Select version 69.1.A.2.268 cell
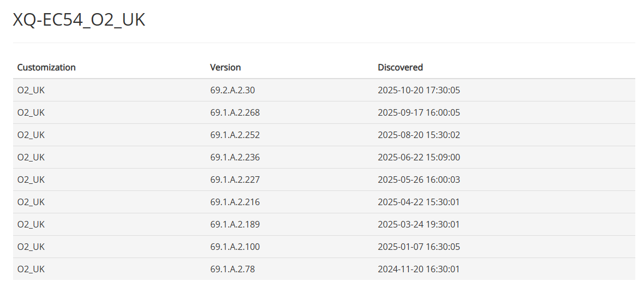This screenshot has width=644, height=287. 235,112
